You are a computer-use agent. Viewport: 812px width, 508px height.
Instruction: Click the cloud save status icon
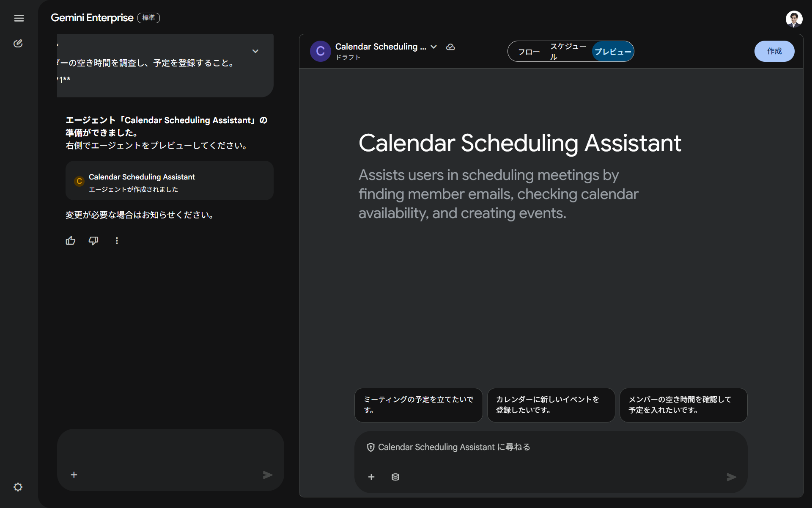click(x=450, y=47)
